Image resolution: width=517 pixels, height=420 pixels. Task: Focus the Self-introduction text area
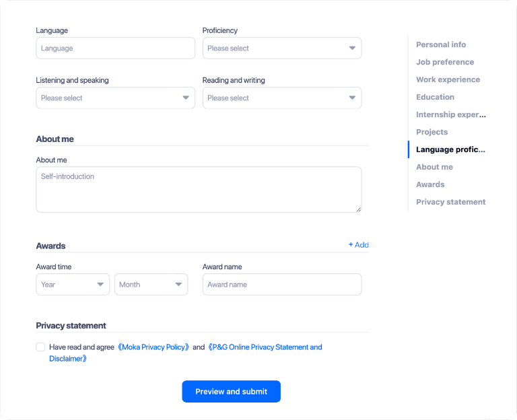(199, 190)
